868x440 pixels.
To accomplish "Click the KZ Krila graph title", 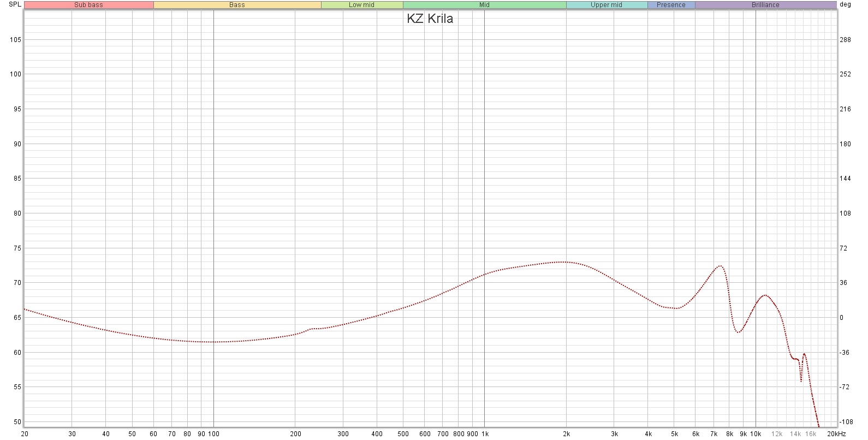I will tap(430, 19).
